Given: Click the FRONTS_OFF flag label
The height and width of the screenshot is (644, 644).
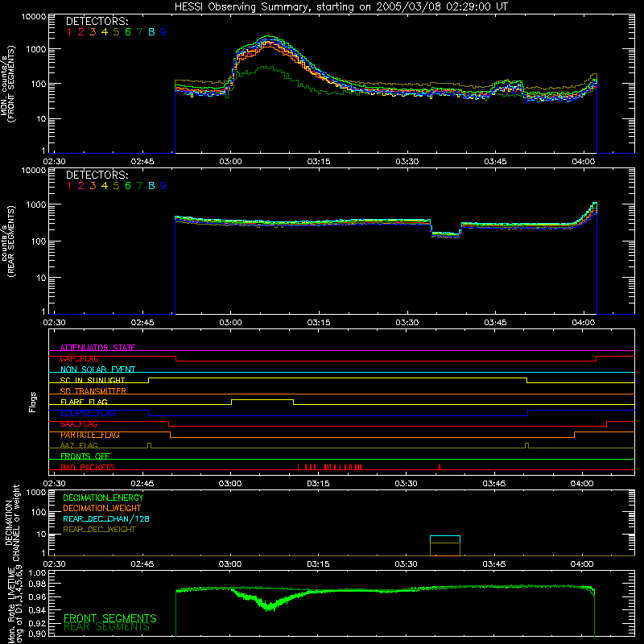Looking at the screenshot, I should [x=85, y=456].
